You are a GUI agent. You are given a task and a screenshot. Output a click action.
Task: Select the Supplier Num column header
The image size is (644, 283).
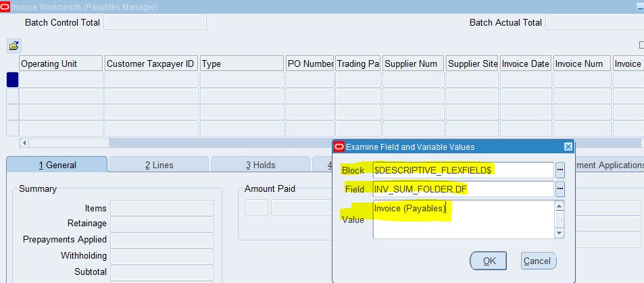point(413,63)
